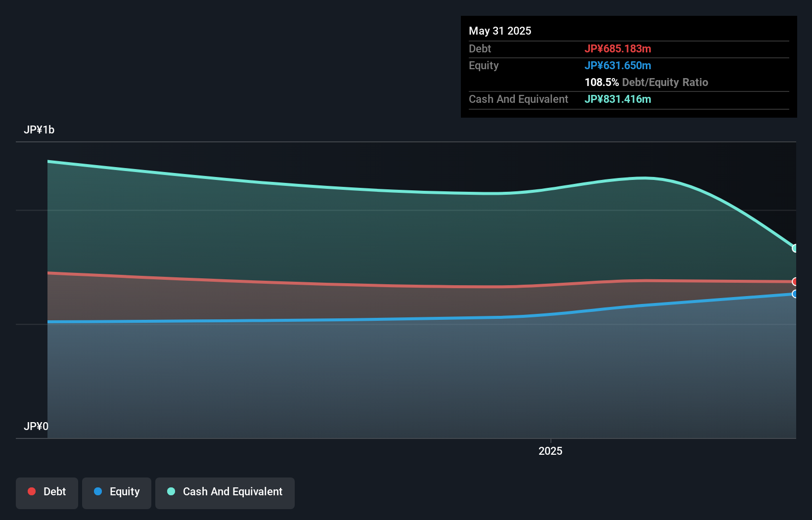Screen dimensions: 812x520
Task: Click the red Debt legend dot
Action: point(32,491)
